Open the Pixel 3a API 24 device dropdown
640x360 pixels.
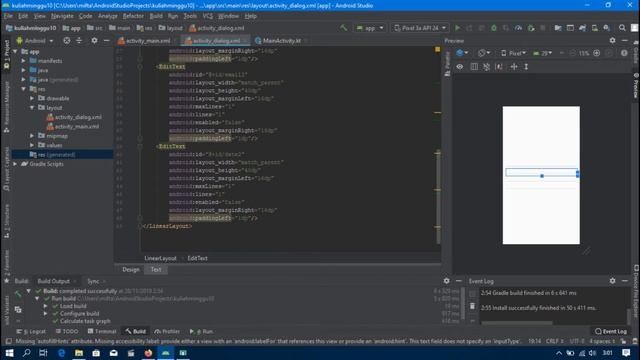[x=420, y=28]
